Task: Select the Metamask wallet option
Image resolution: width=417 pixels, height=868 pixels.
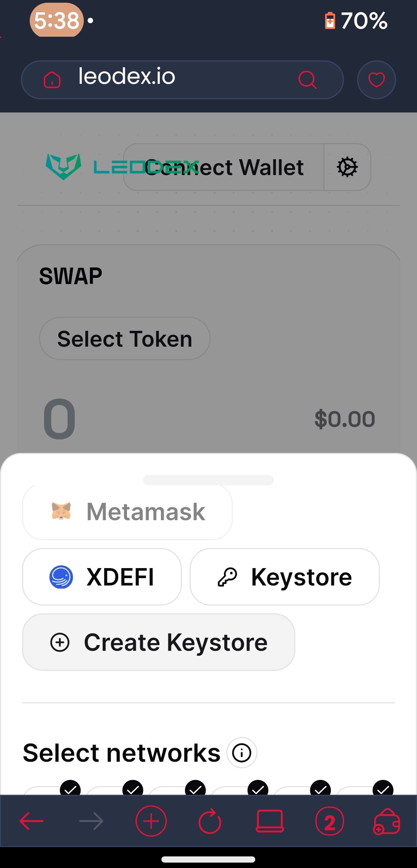Action: pyautogui.click(x=127, y=512)
